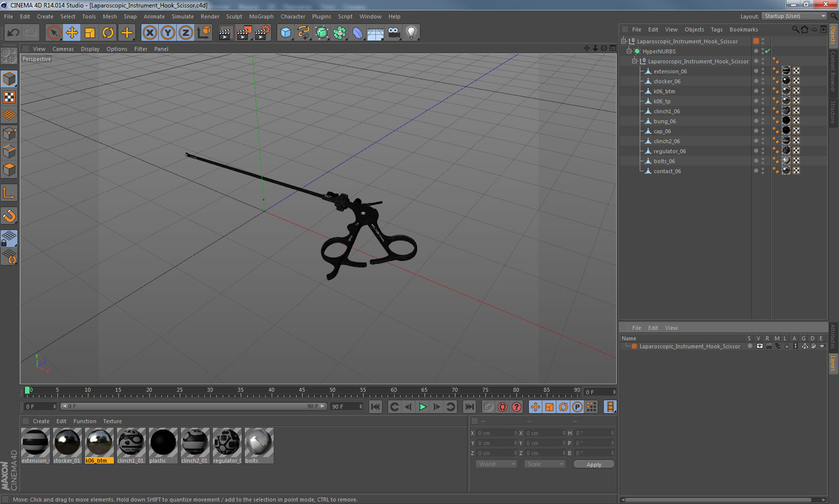This screenshot has width=839, height=504.
Task: Select the k06_btm material swatch
Action: 99,446
